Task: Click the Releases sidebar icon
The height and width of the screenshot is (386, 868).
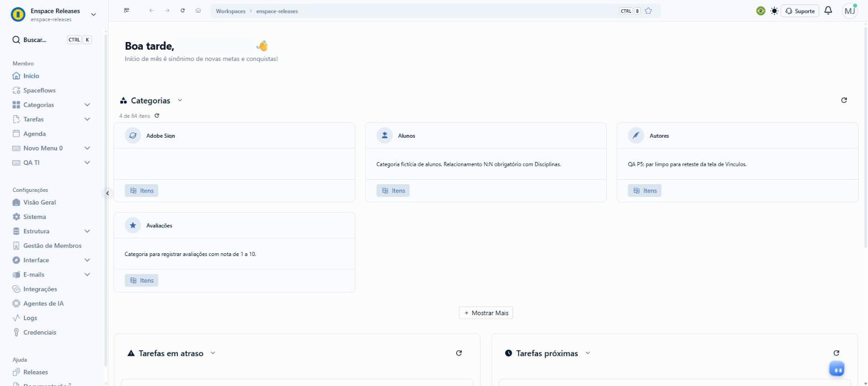Action: pos(16,372)
